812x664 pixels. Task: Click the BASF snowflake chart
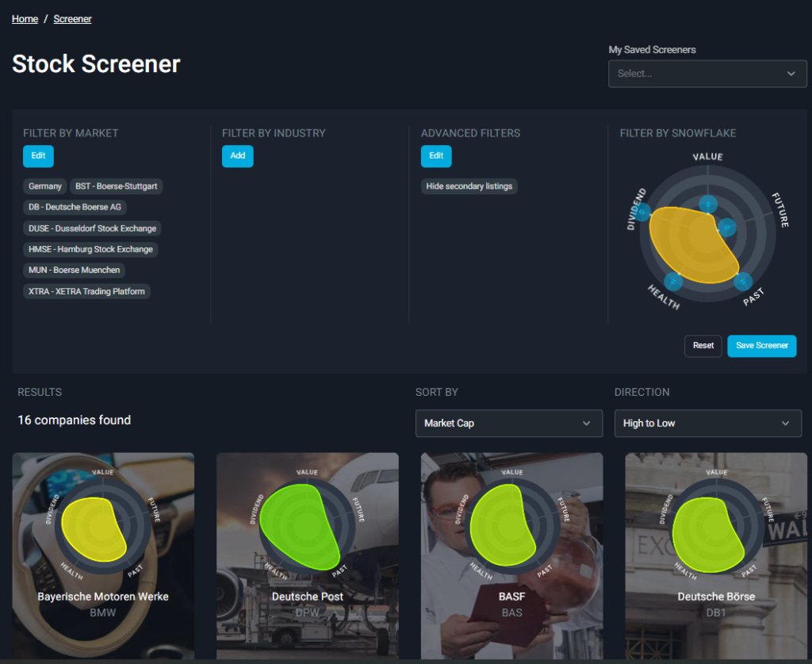[511, 527]
